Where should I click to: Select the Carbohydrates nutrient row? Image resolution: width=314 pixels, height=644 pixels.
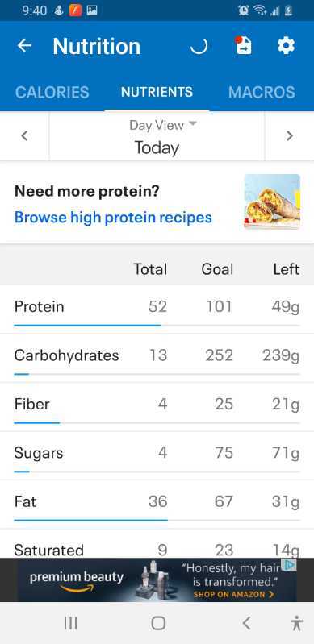157,359
